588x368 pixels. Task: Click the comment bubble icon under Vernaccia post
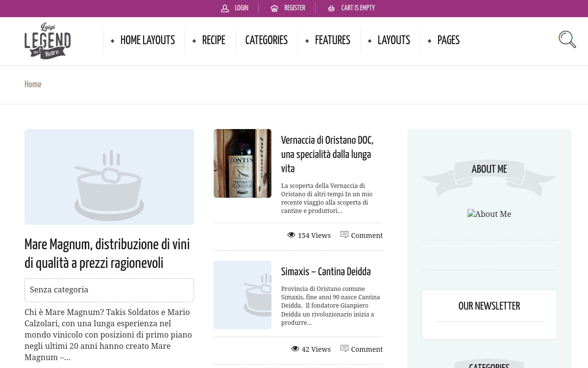pyautogui.click(x=344, y=235)
